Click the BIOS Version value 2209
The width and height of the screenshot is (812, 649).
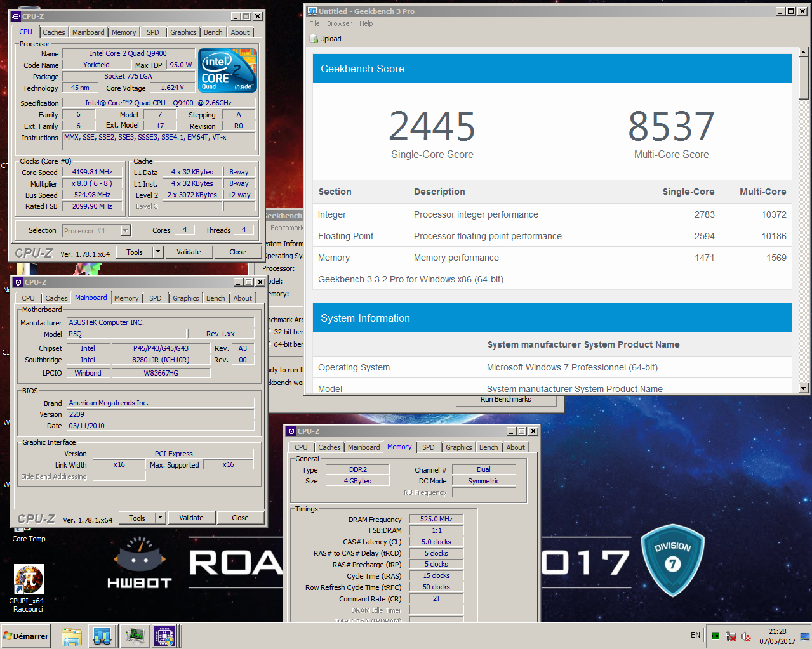(161, 414)
